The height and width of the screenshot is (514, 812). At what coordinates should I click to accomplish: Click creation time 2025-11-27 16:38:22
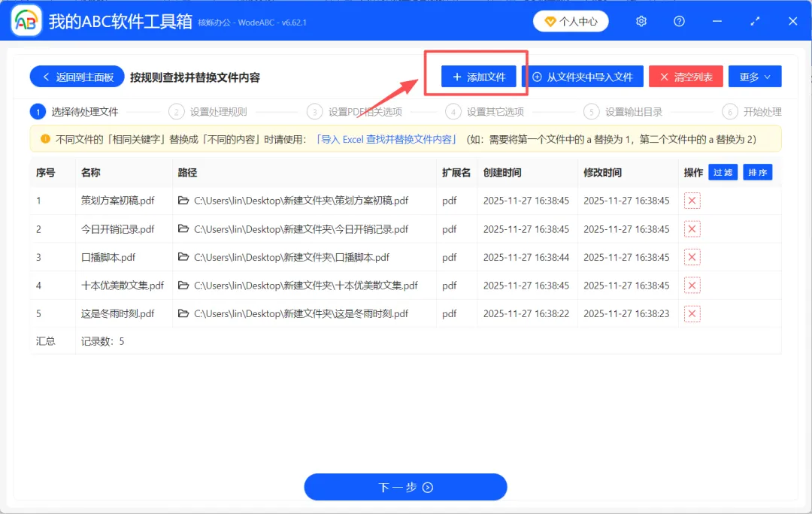tap(526, 313)
